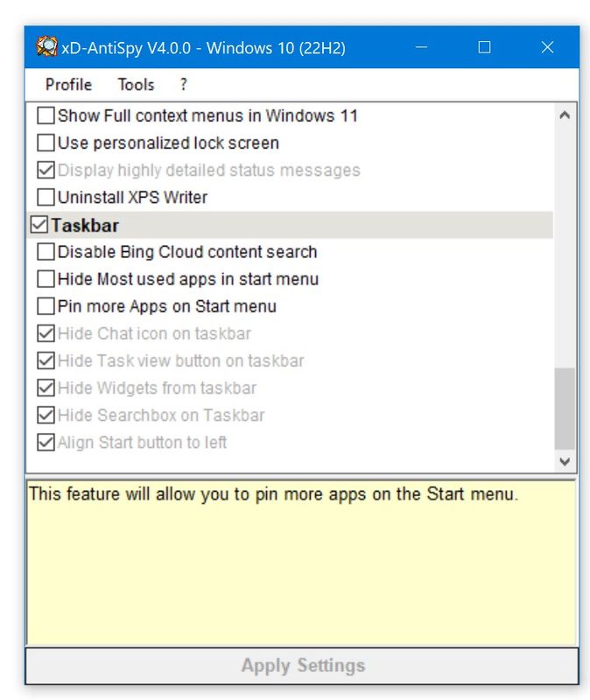Toggle Pin more Apps on Start menu
590x700 pixels.
click(x=46, y=306)
